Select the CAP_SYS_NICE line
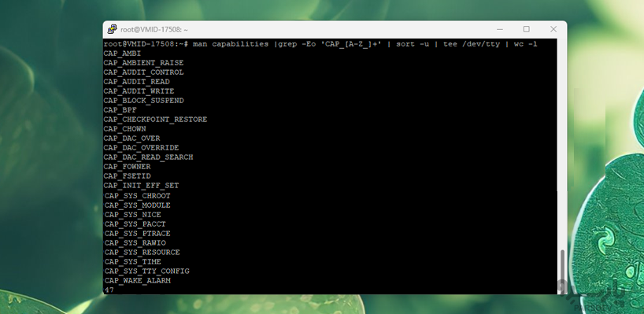The image size is (644, 314). (133, 215)
